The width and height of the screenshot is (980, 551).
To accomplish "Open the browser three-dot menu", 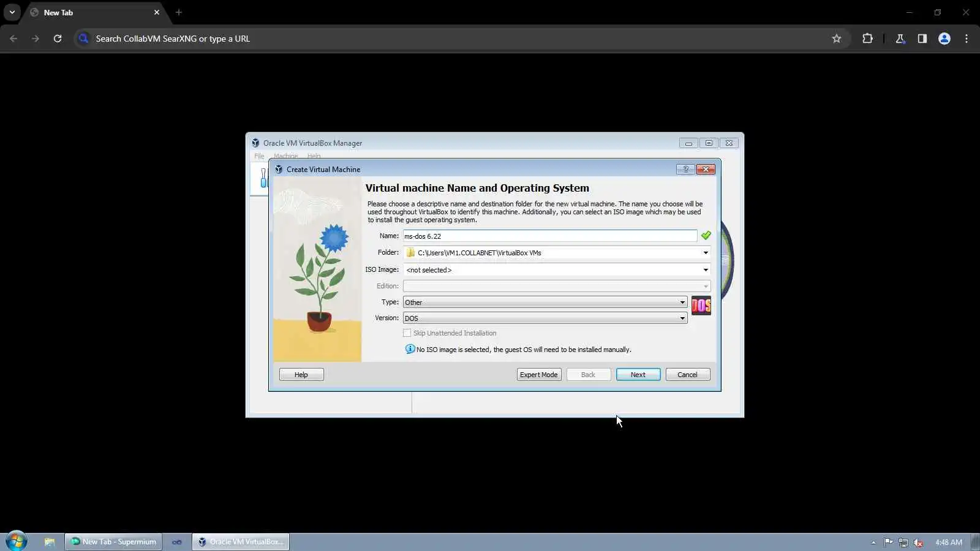I will (967, 39).
